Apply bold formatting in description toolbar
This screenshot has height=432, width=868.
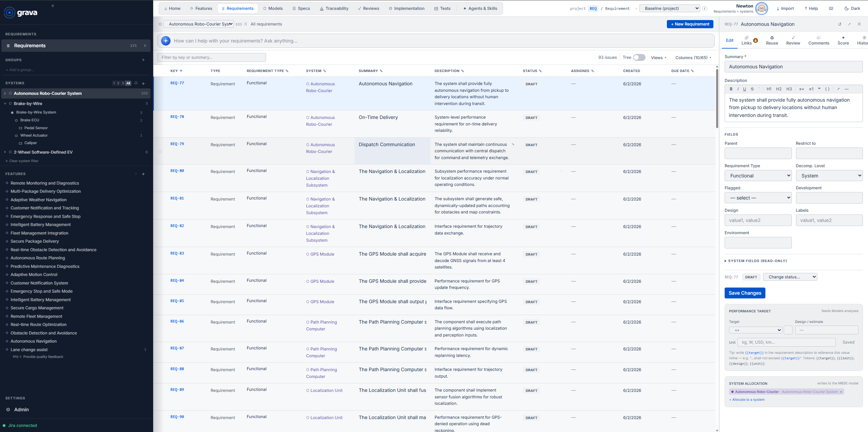[731, 89]
